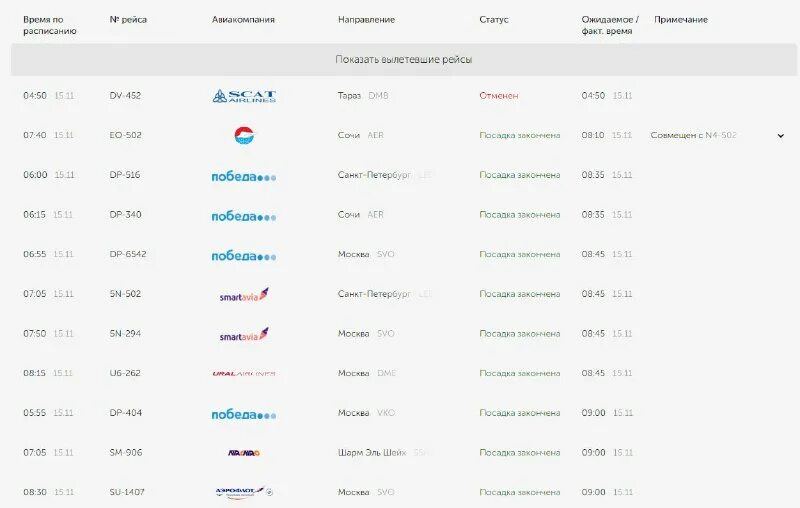Click the Отменен status for DV-452
800x508 pixels.
(498, 95)
